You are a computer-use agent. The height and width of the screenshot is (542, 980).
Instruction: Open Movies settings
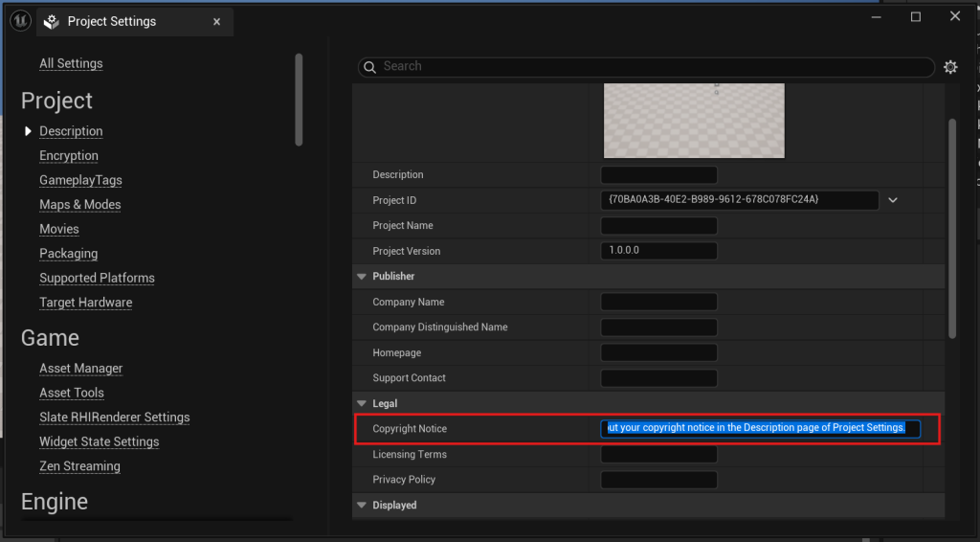(59, 229)
